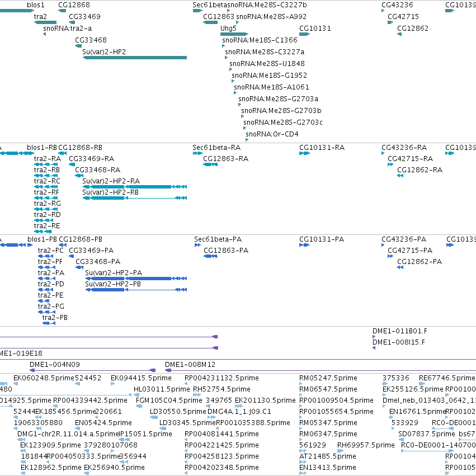Click the CG43236 gene label
This screenshot has width=476, height=476.
pos(397,5)
